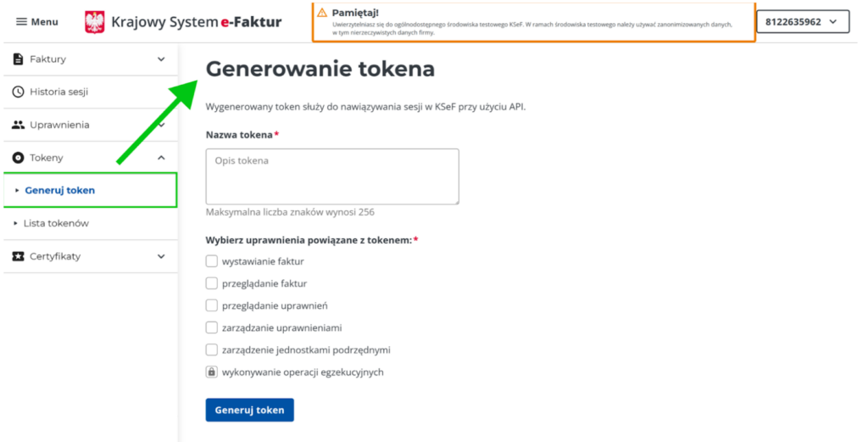The image size is (868, 442).
Task: Open the 8122635962 account dropdown
Action: pyautogui.click(x=802, y=22)
